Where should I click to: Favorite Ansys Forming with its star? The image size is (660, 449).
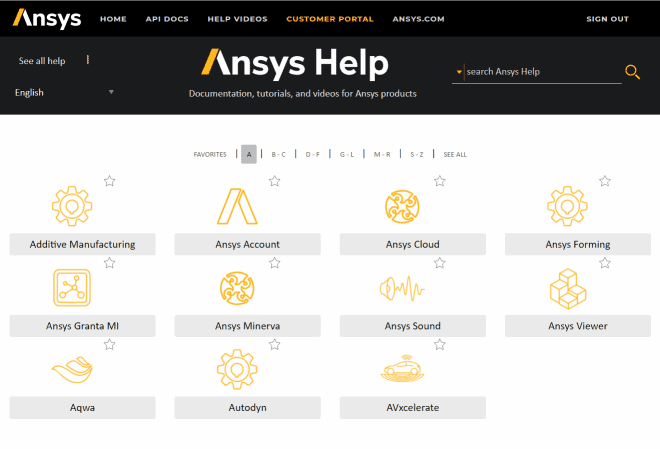click(x=605, y=181)
